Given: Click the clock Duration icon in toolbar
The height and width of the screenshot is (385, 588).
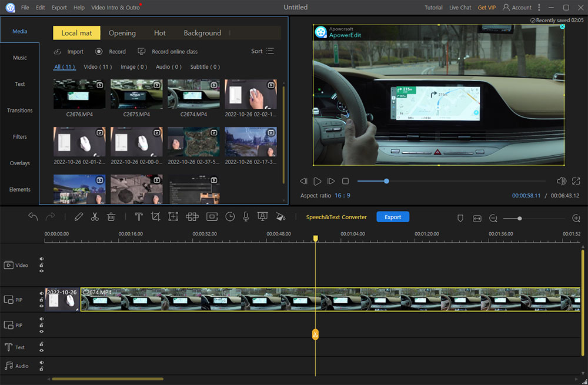Looking at the screenshot, I should [230, 217].
